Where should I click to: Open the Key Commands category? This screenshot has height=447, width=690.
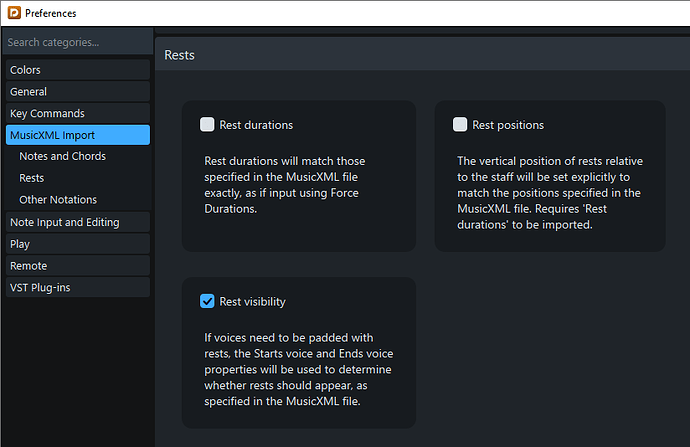[76, 114]
